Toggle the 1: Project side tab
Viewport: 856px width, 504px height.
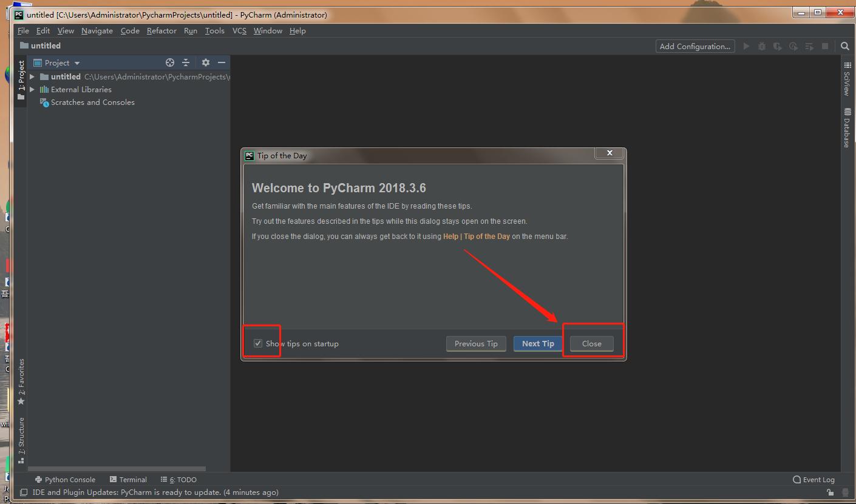coord(21,81)
